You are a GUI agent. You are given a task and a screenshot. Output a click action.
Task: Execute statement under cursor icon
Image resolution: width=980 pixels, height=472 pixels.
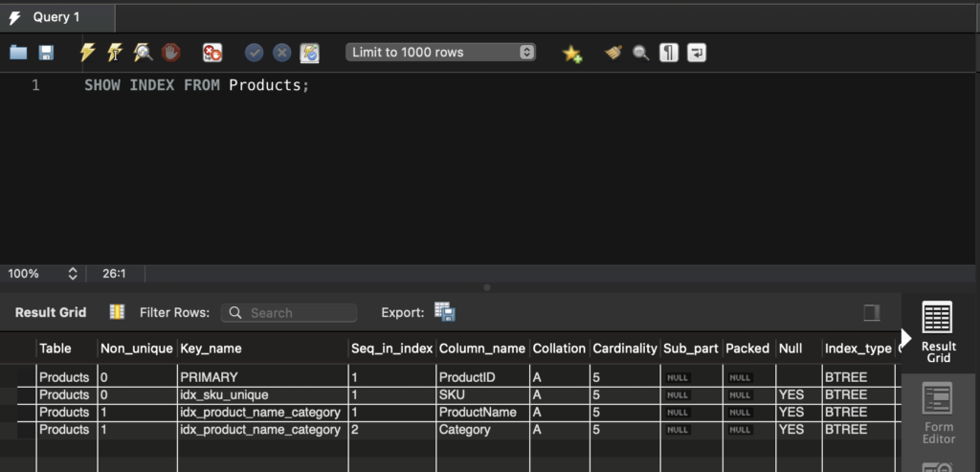115,53
